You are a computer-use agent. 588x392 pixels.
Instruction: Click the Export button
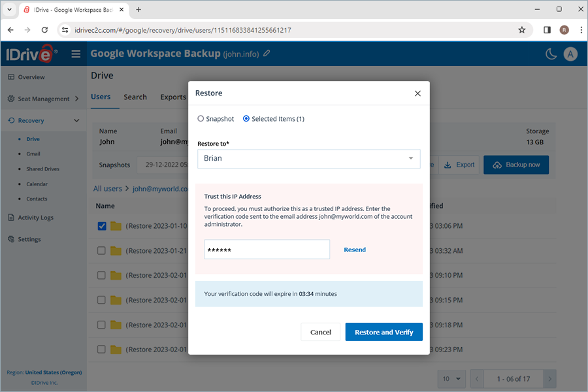[x=459, y=165]
